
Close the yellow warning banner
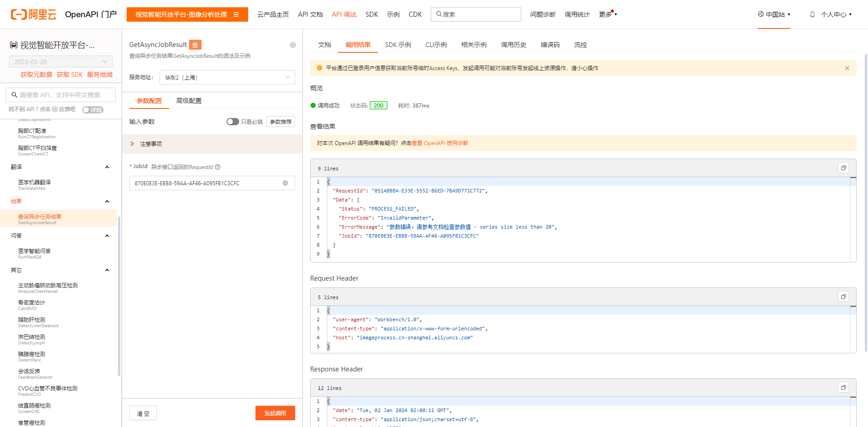(847, 68)
